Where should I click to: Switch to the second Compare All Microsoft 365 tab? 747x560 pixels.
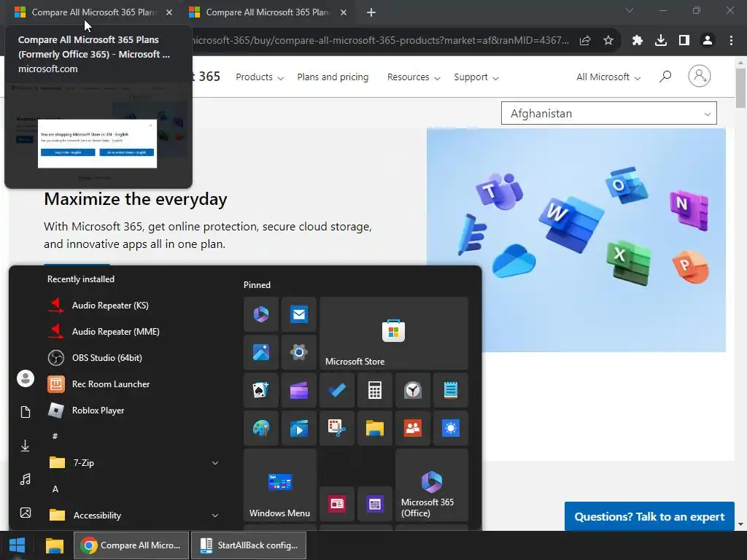tap(268, 12)
